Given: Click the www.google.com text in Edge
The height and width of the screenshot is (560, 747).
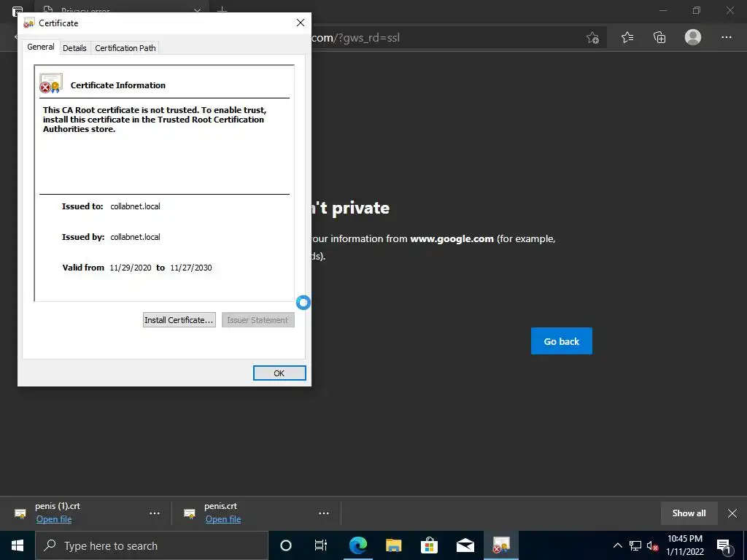Looking at the screenshot, I should pos(452,238).
